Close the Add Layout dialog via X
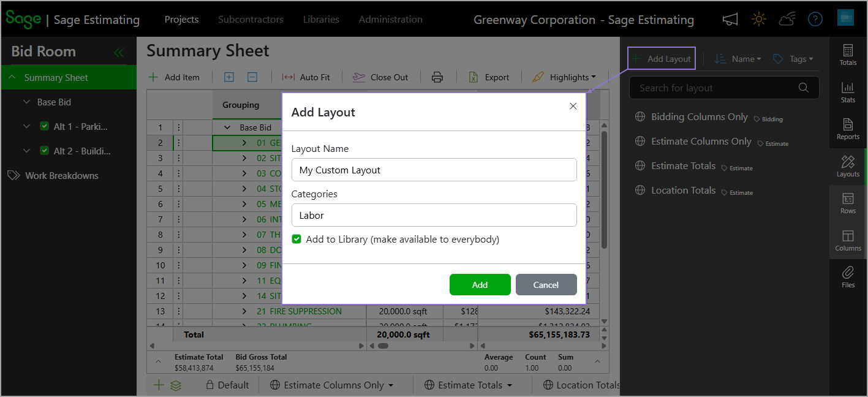 pos(573,106)
